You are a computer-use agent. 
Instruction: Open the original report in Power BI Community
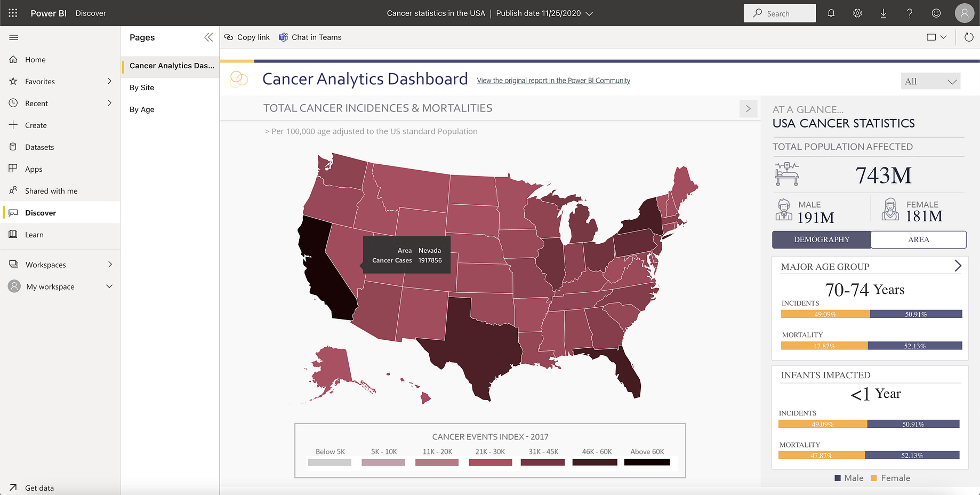pyautogui.click(x=553, y=80)
